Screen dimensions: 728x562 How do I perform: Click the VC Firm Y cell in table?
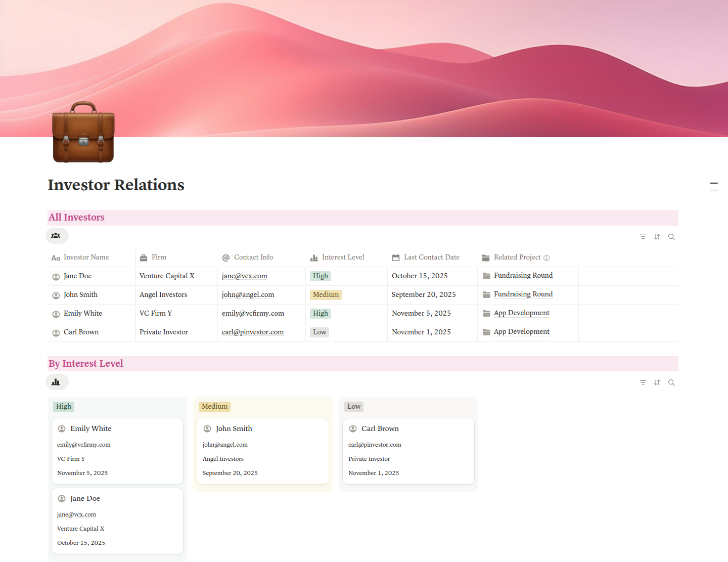tap(176, 314)
